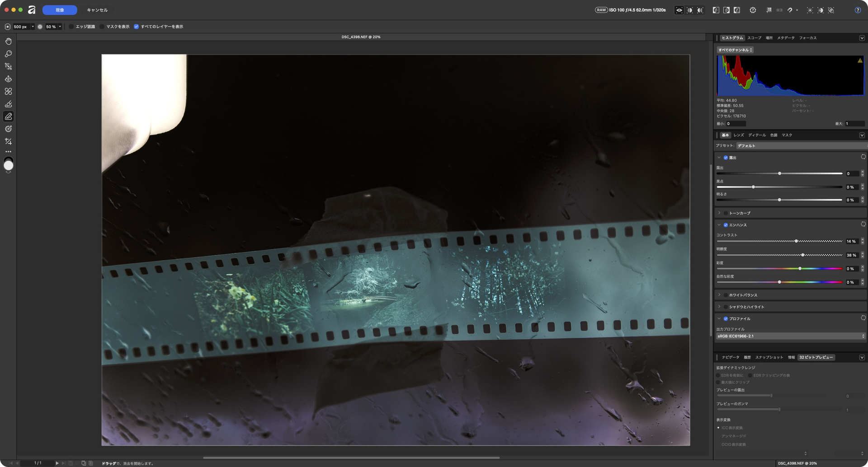Select the Blemish Removal bandage tool
The width and height of the screenshot is (868, 467).
(x=8, y=91)
